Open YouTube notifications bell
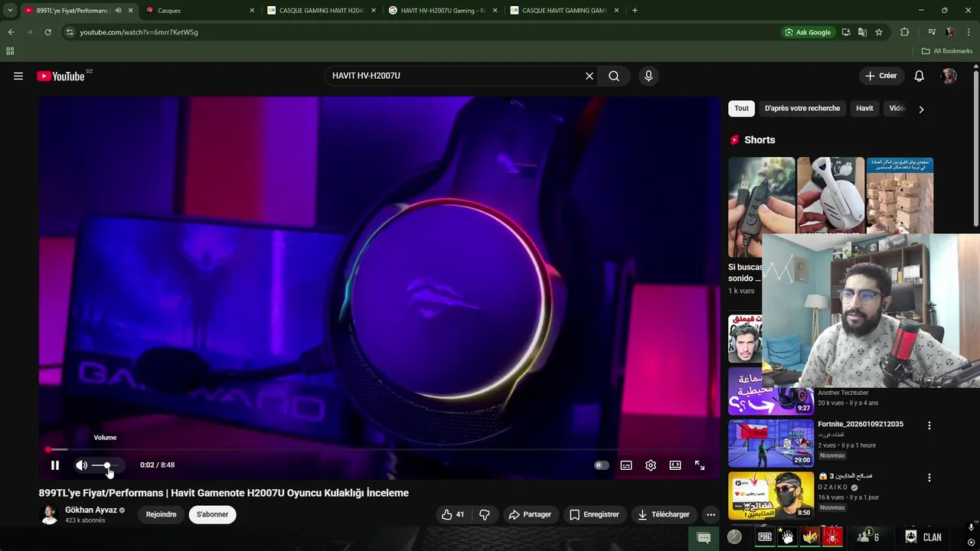980x551 pixels. tap(919, 76)
